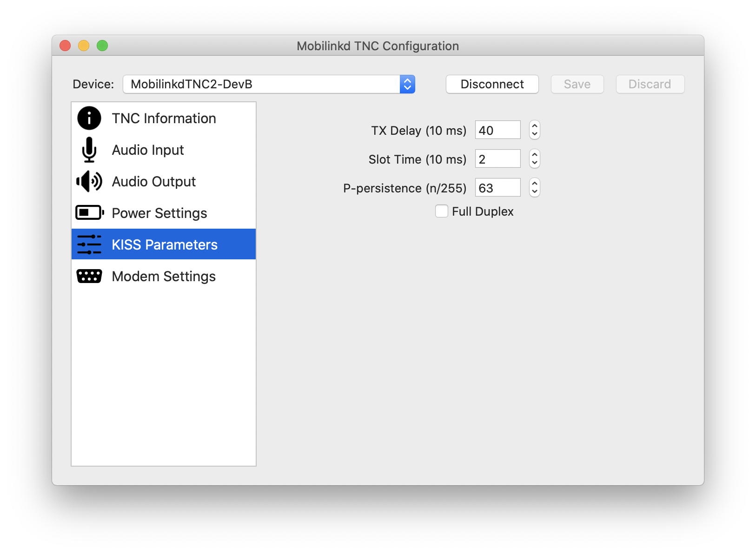
Task: Click the Audio Output speaker icon
Action: (x=89, y=181)
